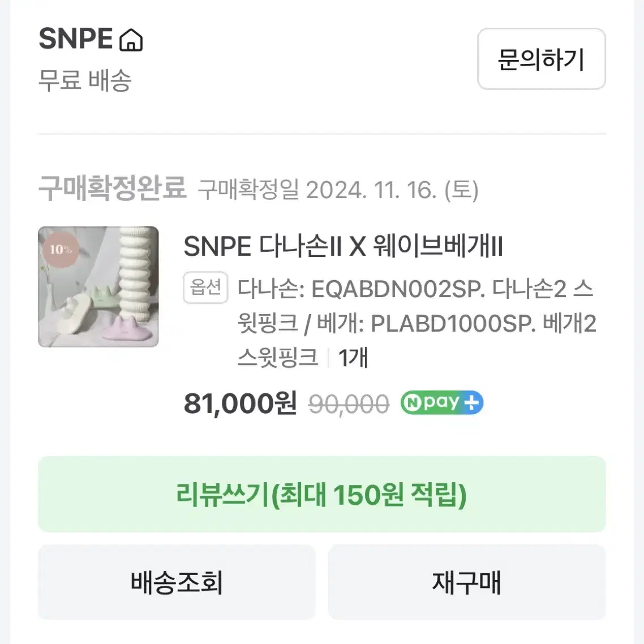
Task: Open SNPE 다나손II X 웨이브베개II product title
Action: (x=344, y=246)
